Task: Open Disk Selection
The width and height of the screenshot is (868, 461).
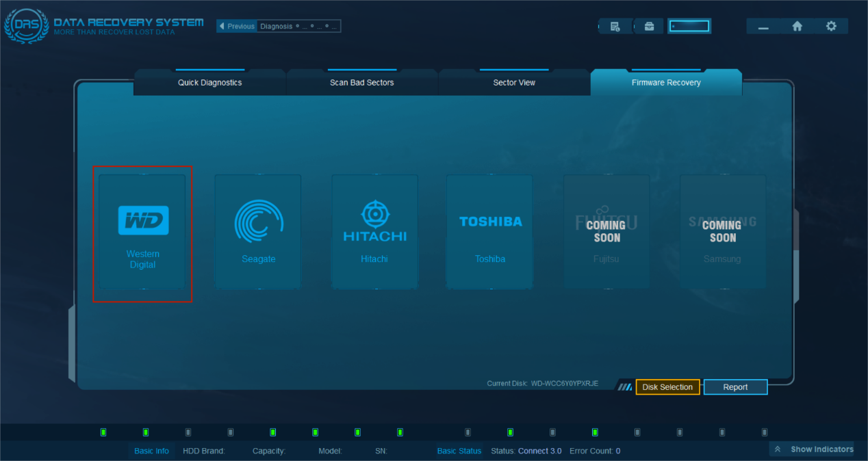Action: pyautogui.click(x=667, y=387)
